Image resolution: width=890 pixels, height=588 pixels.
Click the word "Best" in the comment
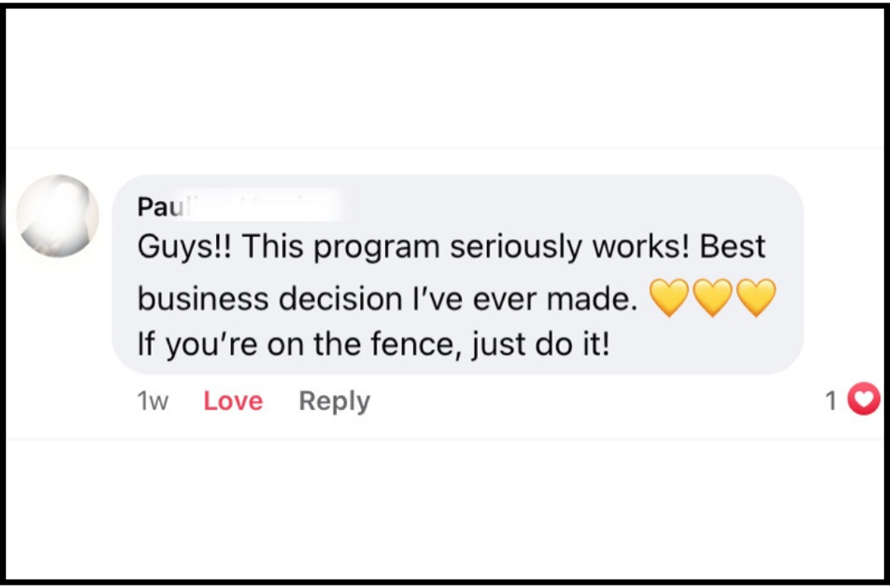(733, 246)
